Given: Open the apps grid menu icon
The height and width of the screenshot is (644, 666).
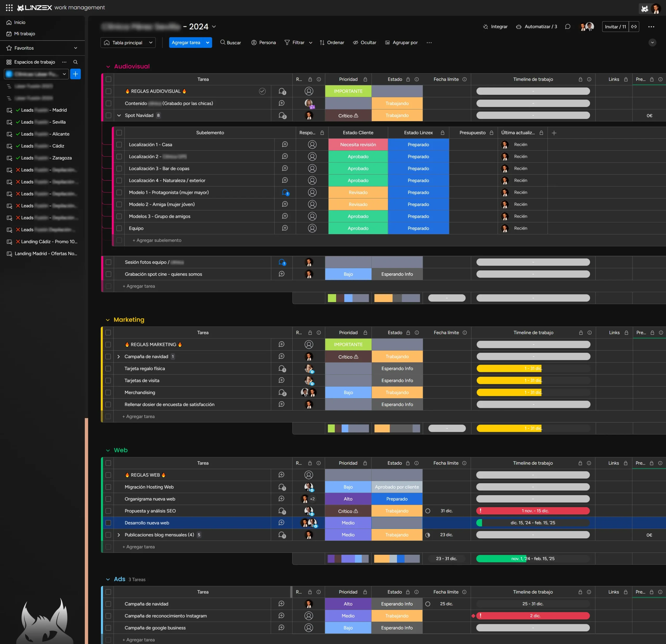Looking at the screenshot, I should 9,8.
